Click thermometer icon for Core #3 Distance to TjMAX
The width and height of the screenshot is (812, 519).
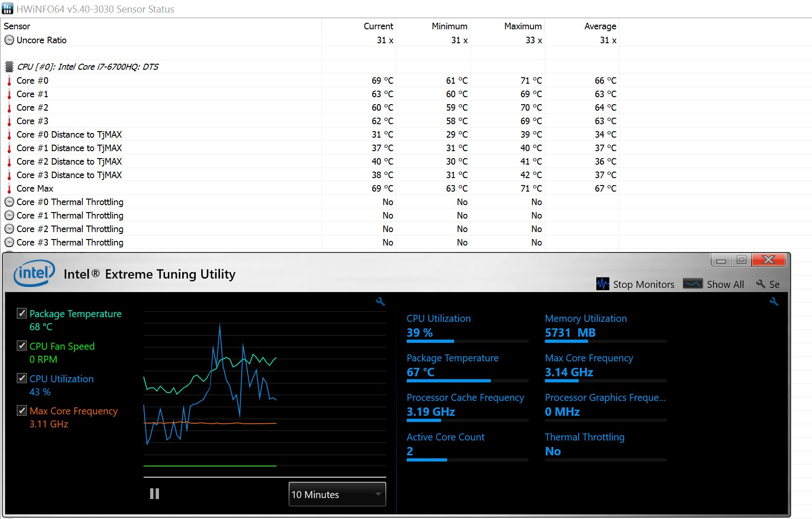9,175
